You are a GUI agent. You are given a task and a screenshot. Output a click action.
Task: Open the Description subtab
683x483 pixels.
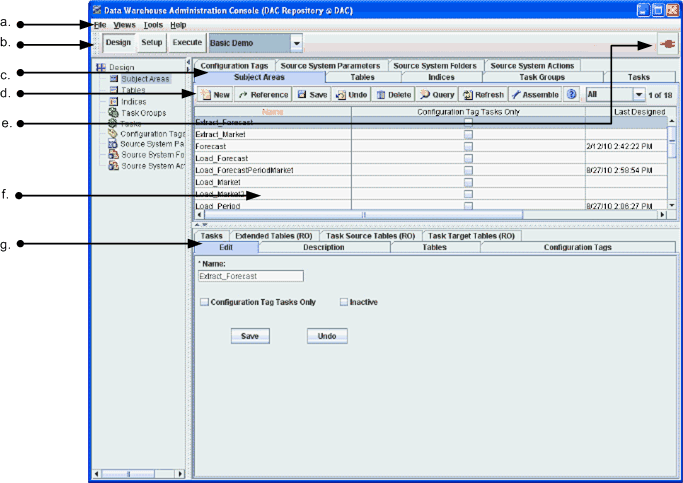(x=324, y=247)
